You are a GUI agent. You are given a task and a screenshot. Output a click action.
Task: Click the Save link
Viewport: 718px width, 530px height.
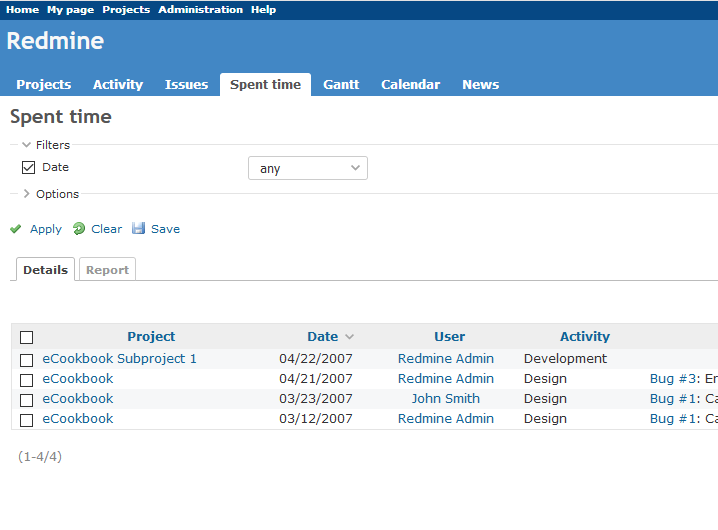(165, 229)
